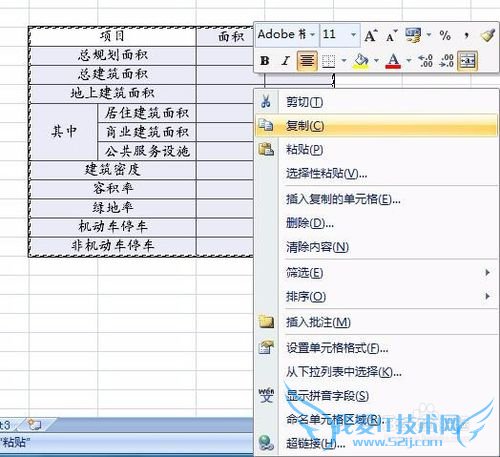Select the 绿地率 cell

pos(112,209)
